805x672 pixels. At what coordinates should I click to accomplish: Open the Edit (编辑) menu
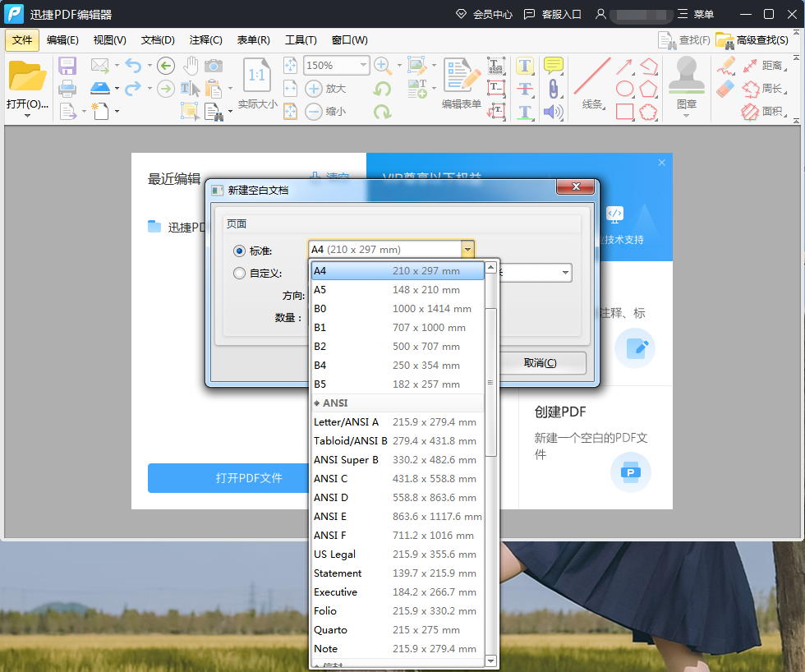62,40
